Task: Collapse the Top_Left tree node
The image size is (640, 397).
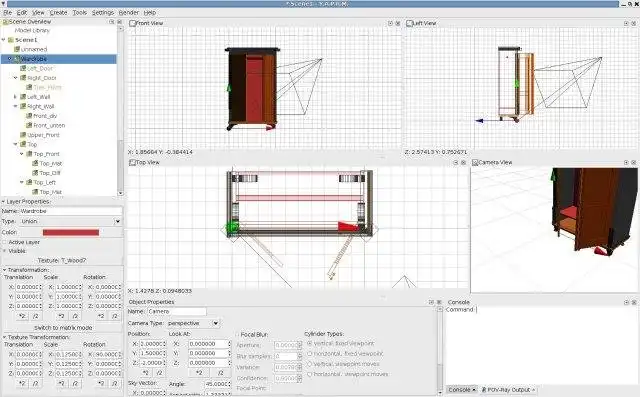Action: pos(22,182)
